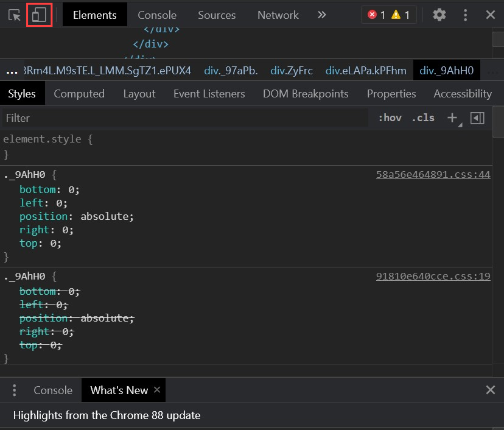504x430 pixels.
Task: Open the Event Listeners tab
Action: tap(209, 94)
